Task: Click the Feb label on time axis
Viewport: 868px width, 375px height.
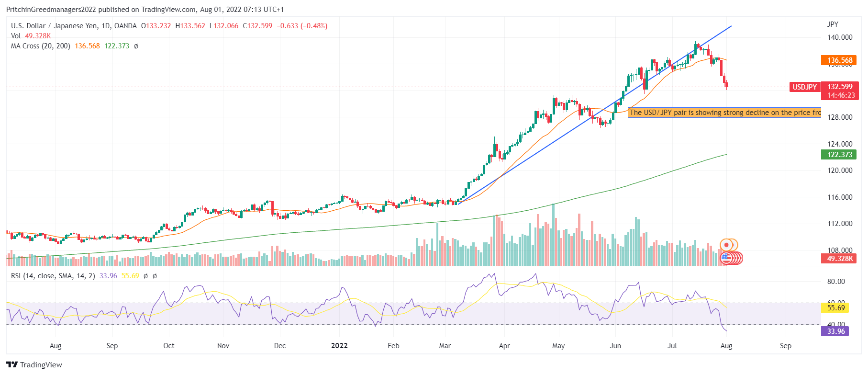Action: 393,346
